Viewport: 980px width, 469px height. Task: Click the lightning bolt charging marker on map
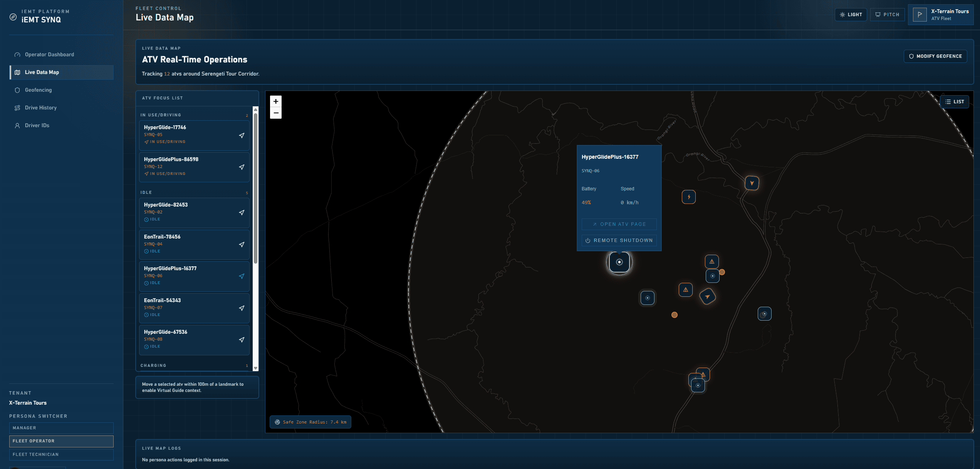coord(689,197)
